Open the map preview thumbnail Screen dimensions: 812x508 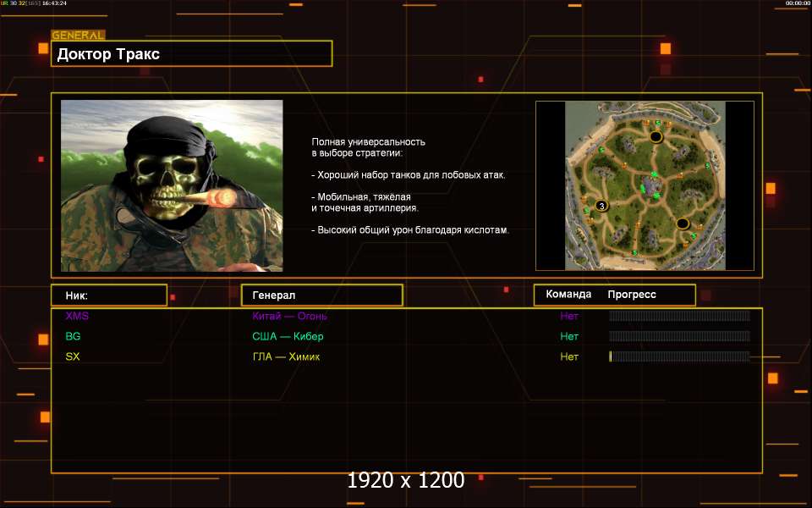point(645,185)
